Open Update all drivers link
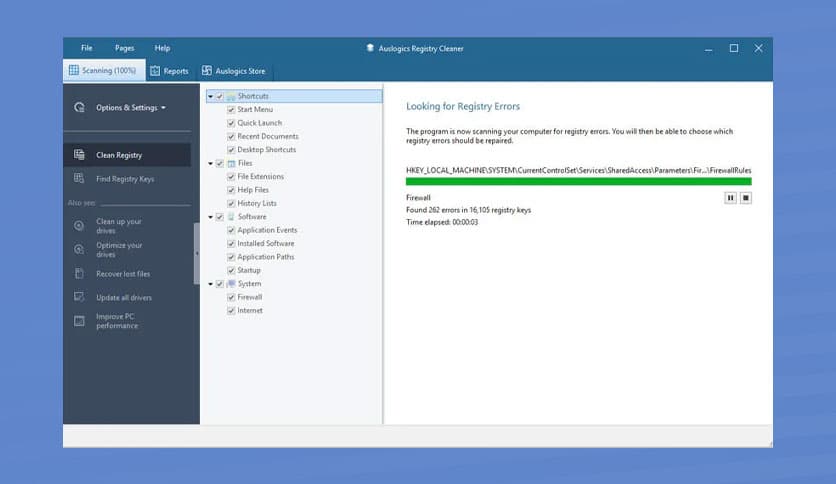836x484 pixels. click(x=124, y=297)
